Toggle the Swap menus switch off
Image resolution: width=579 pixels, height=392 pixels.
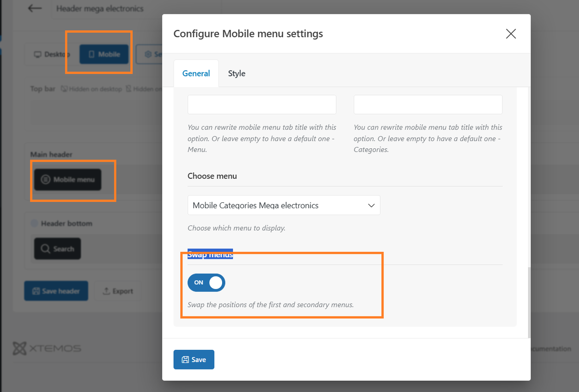206,282
